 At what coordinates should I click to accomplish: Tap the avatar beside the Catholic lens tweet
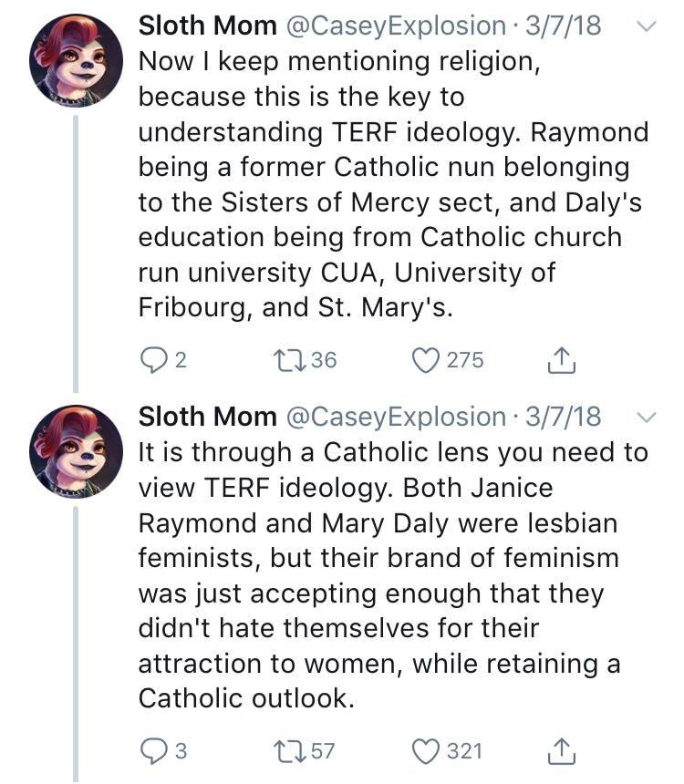[76, 452]
